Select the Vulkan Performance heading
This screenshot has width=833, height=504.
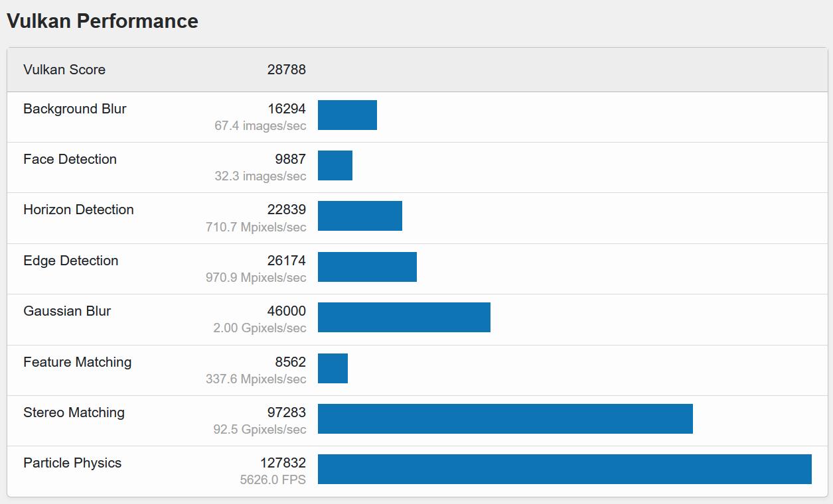coord(102,21)
